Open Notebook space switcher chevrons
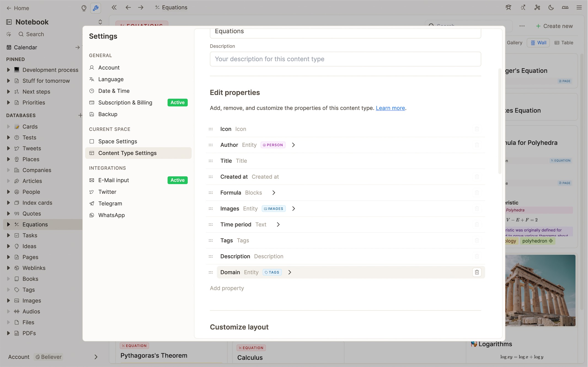 click(x=100, y=22)
